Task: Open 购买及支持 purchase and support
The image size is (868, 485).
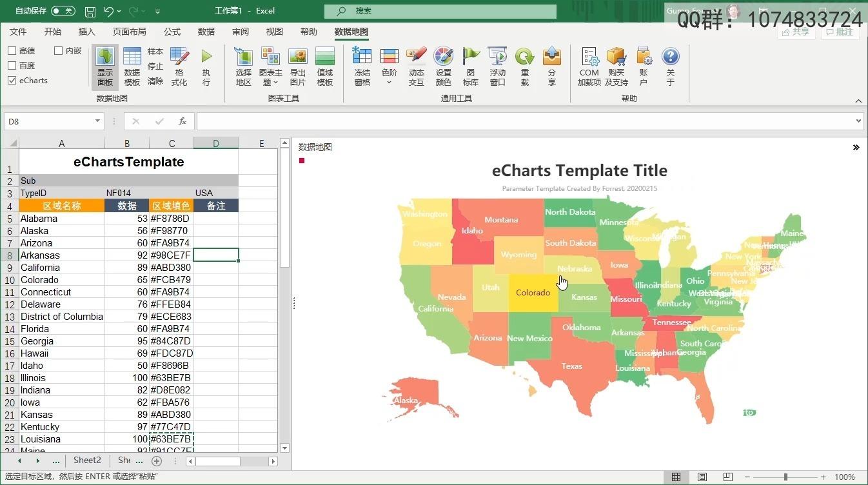Action: (x=616, y=66)
